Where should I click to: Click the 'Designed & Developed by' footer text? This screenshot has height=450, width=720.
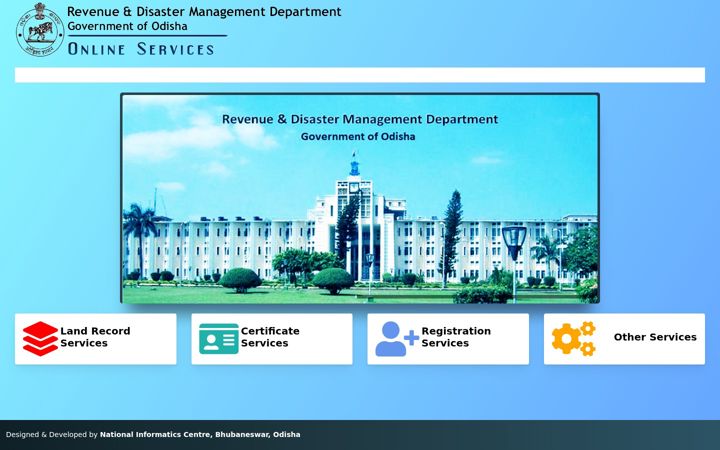(x=51, y=434)
